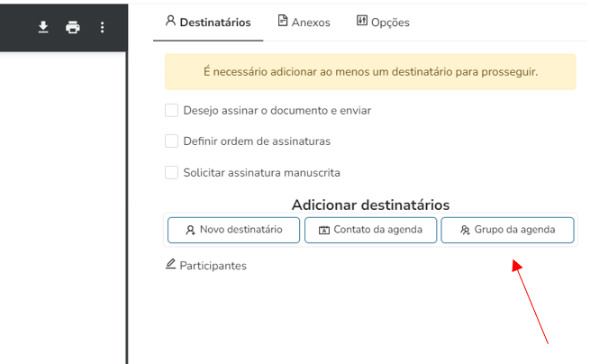The width and height of the screenshot is (590, 364).
Task: Download the document from the viewer toolbar
Action: click(x=43, y=27)
